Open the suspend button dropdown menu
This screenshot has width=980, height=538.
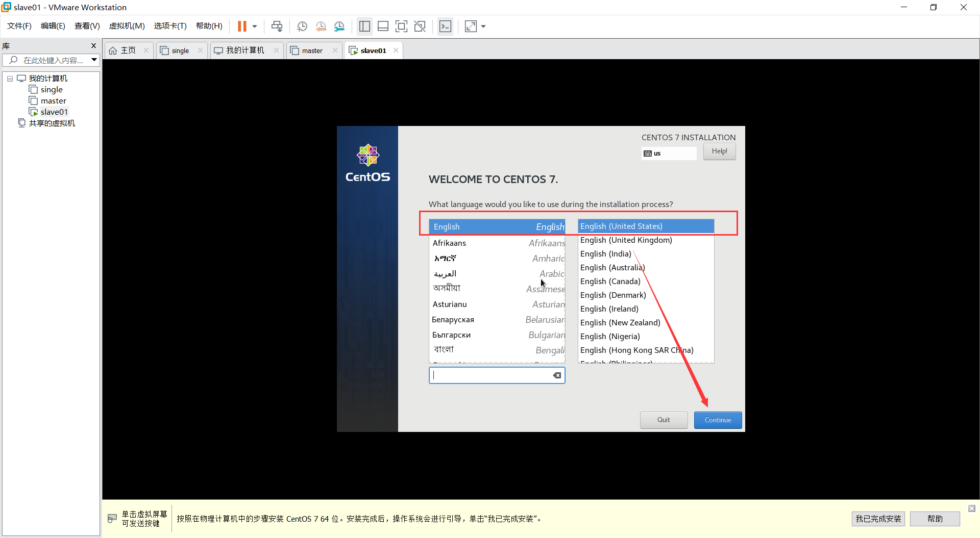click(254, 26)
